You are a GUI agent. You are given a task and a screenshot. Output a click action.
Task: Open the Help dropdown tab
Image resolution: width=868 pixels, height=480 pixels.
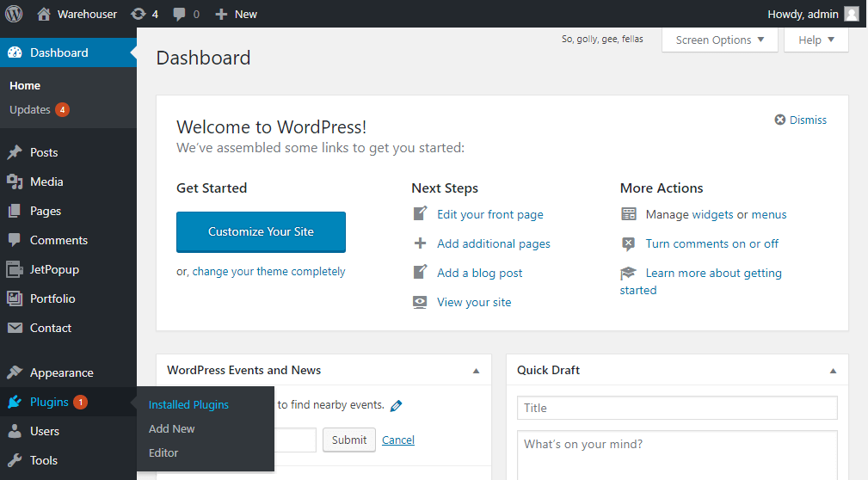click(x=816, y=40)
